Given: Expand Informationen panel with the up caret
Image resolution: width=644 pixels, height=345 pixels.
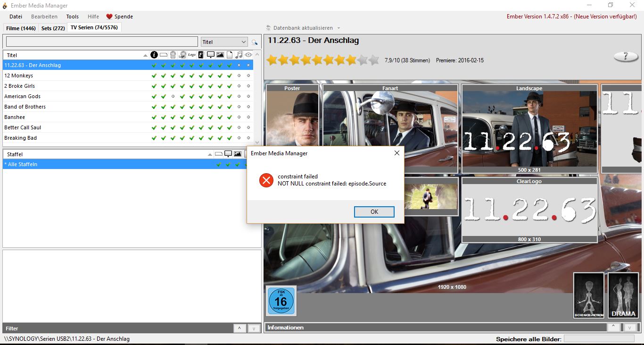Looking at the screenshot, I should point(613,327).
